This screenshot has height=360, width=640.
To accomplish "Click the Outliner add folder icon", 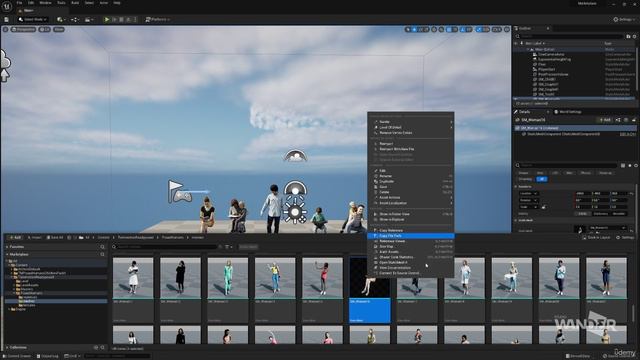I will (629, 36).
